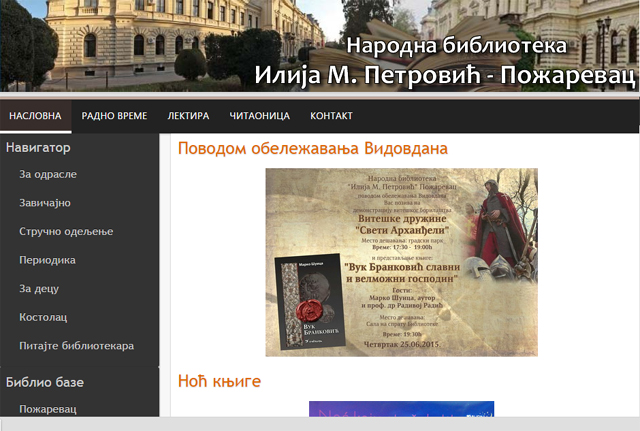640x431 pixels.
Task: Go to Периодика in sidebar
Action: click(x=47, y=260)
